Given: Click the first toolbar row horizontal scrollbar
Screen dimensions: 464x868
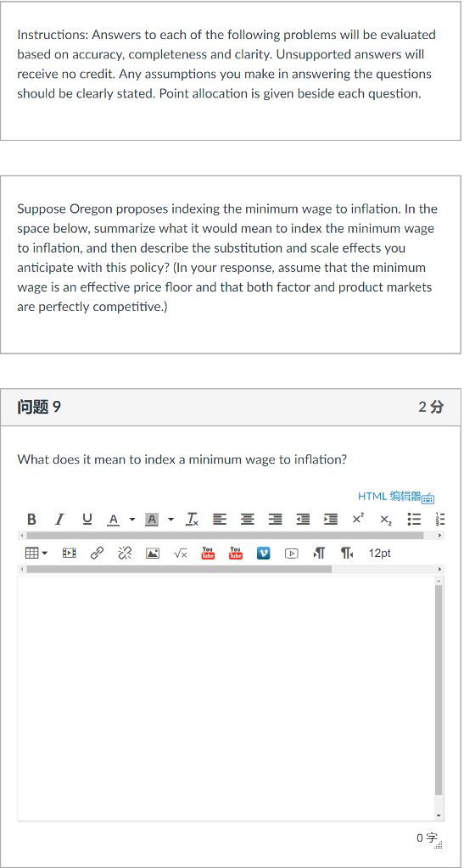Looking at the screenshot, I should (x=225, y=536).
